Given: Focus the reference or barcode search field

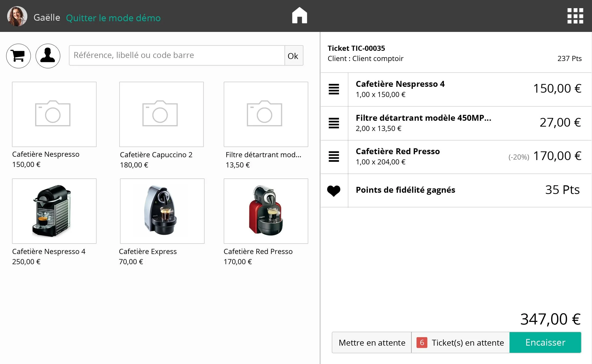Looking at the screenshot, I should tap(177, 56).
